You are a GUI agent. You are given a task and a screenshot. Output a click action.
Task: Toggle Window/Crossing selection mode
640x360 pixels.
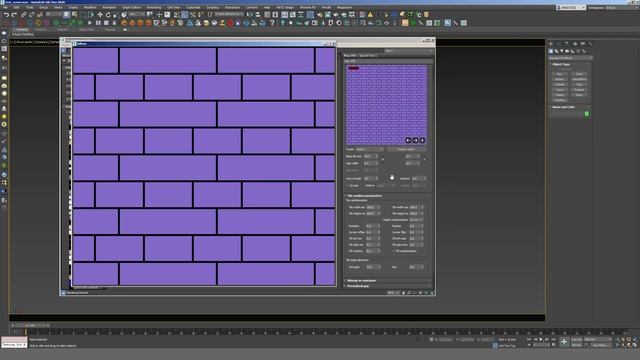91,15
